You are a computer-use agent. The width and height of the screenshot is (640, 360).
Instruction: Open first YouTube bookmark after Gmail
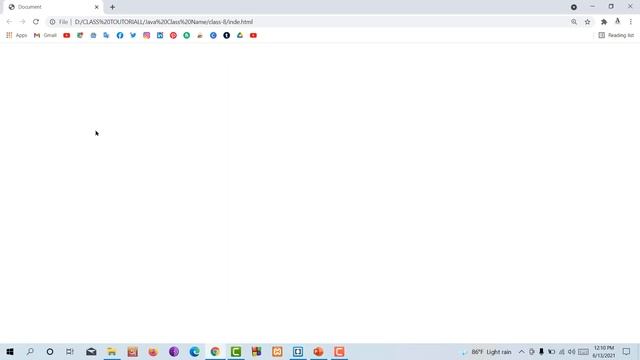point(67,36)
